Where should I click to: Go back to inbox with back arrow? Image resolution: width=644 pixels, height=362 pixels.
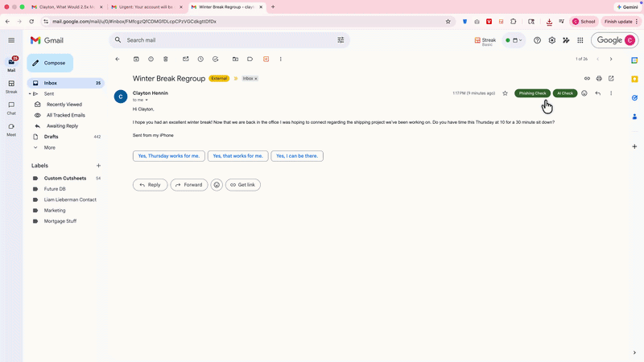(118, 59)
